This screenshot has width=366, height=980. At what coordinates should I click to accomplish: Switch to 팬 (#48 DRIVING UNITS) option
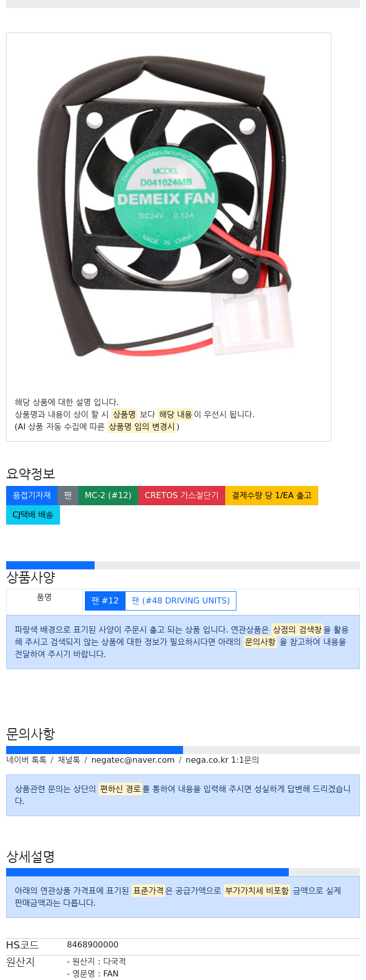[x=181, y=601]
